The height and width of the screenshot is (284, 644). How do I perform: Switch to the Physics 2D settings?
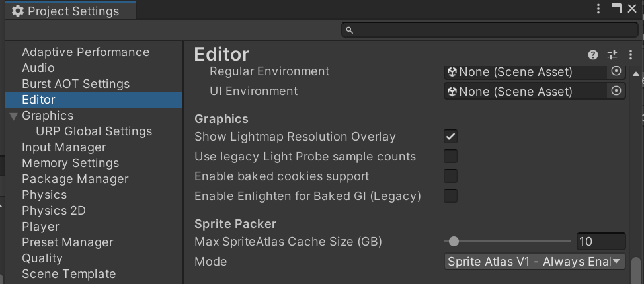[54, 211]
